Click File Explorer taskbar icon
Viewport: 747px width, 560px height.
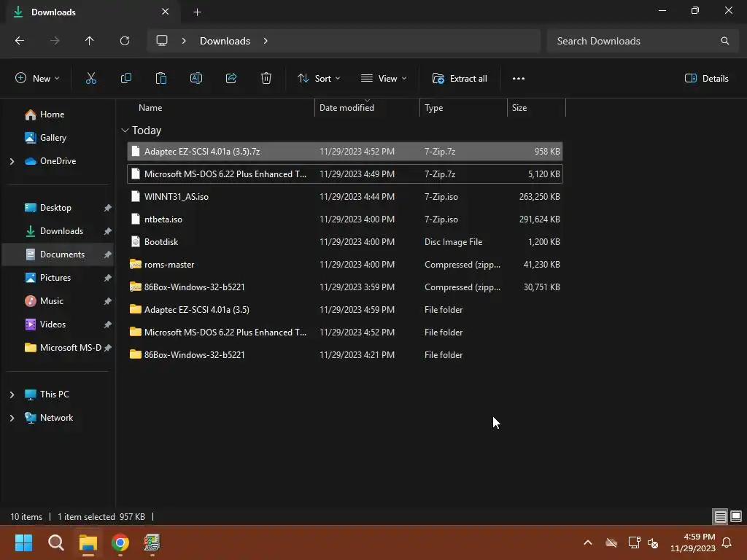click(x=88, y=542)
